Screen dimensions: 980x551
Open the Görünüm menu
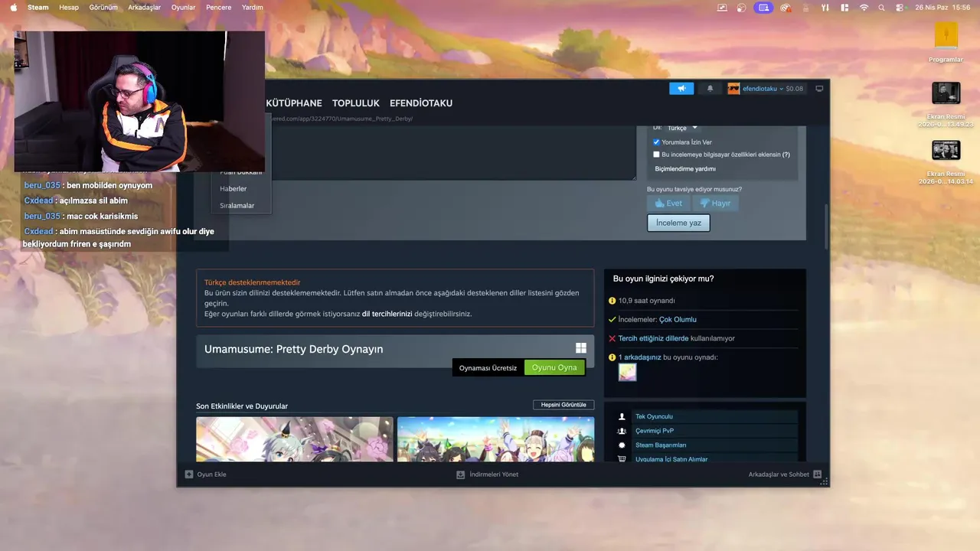[103, 7]
